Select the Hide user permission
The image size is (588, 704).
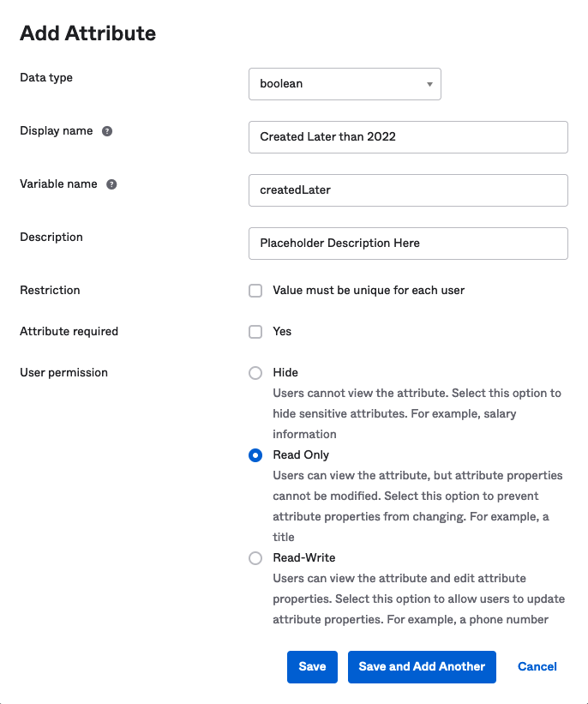pos(255,372)
